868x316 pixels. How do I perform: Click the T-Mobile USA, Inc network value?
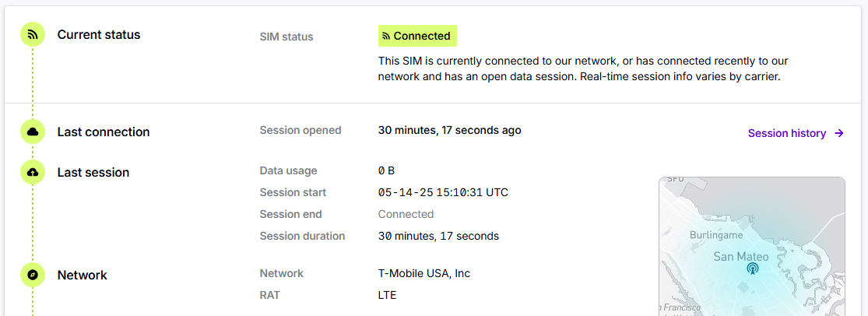[x=424, y=273]
